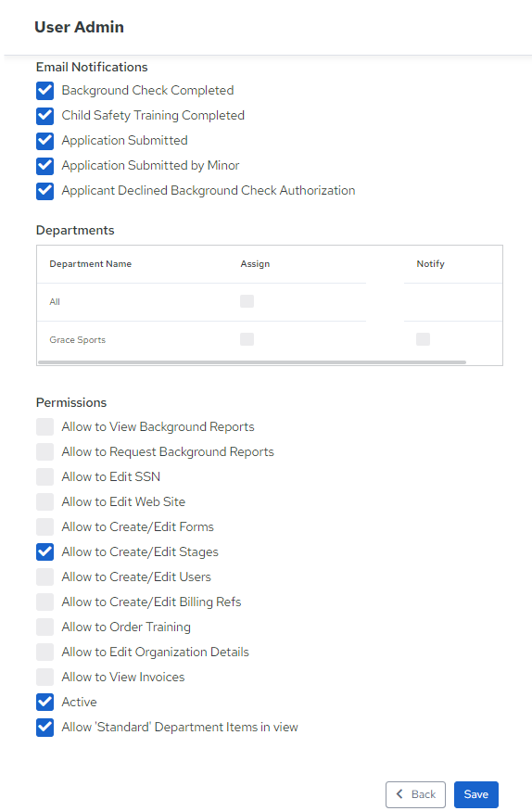Screen dimensions: 532x811
Task: Check Assign box for Grace Sports
Action: (247, 339)
